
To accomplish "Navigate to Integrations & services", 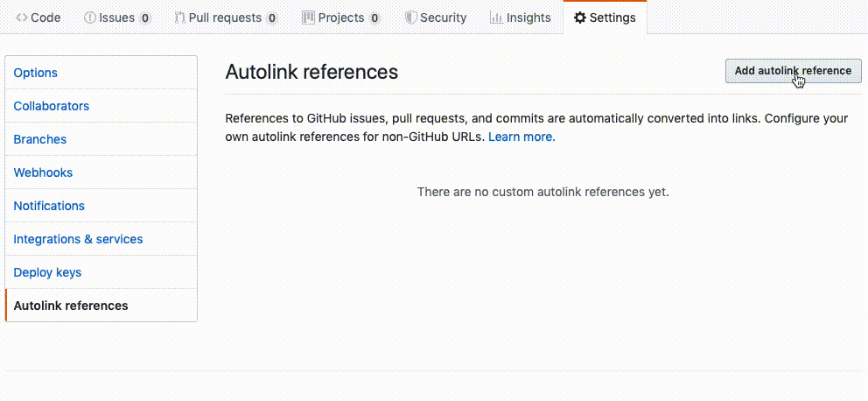I will pos(78,239).
